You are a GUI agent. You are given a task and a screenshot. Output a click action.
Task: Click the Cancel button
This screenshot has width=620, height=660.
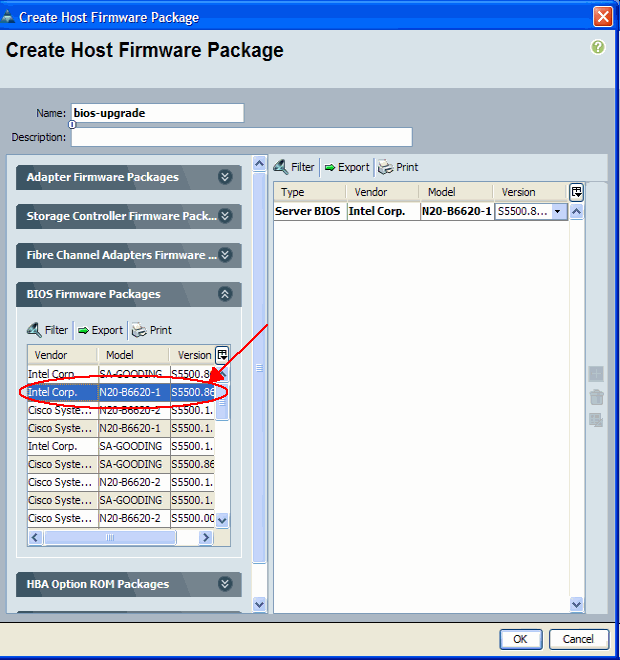pos(579,639)
